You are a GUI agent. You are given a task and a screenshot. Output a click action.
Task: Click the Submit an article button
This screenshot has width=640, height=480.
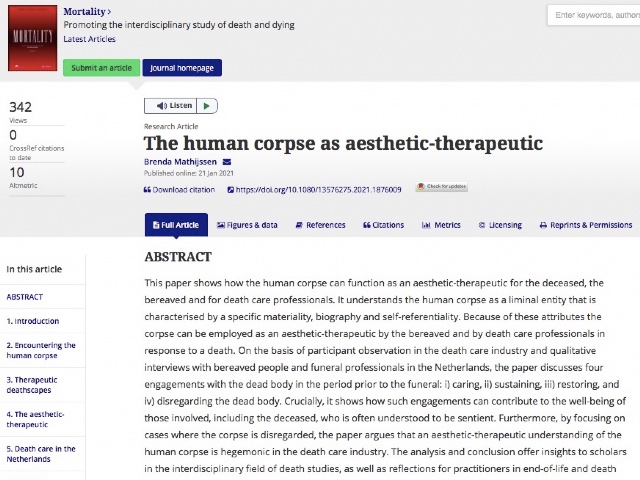point(101,68)
